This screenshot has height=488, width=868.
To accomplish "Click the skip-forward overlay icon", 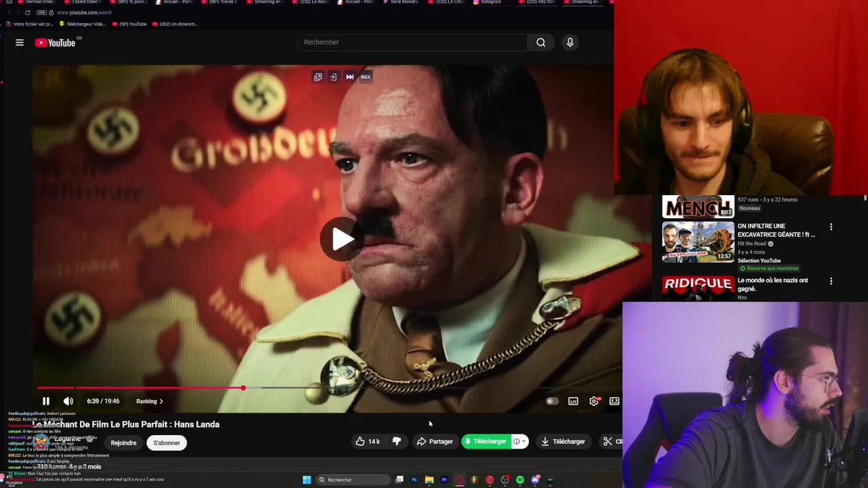I will pos(350,77).
